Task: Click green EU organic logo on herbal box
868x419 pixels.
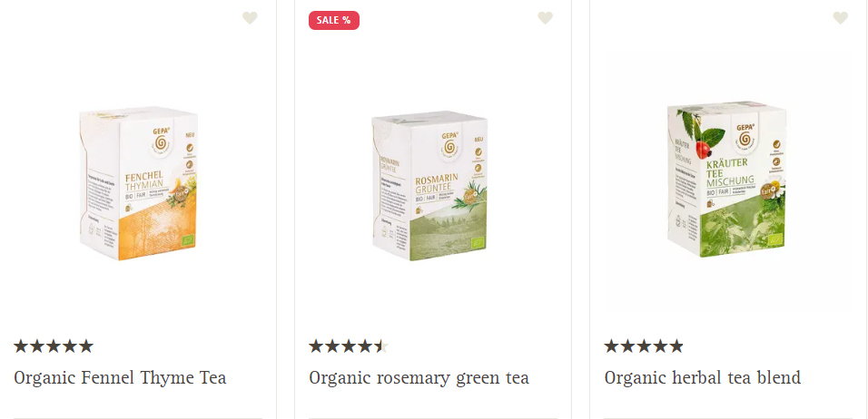Action: tap(775, 240)
